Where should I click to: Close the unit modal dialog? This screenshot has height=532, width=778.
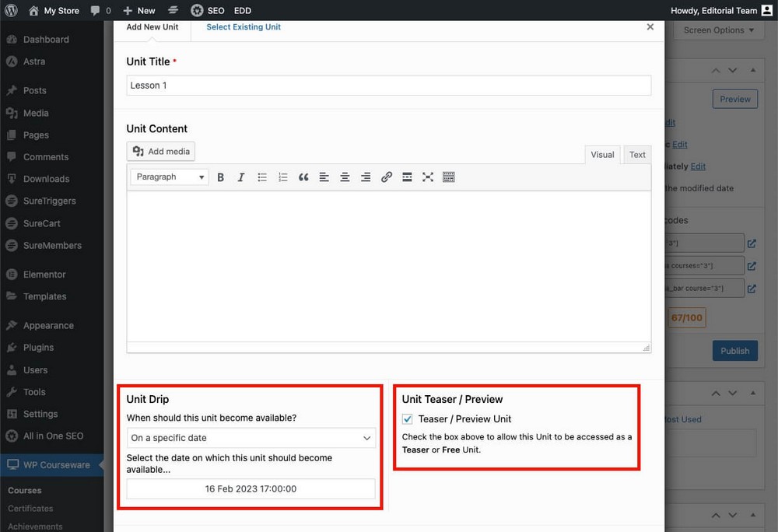point(650,26)
